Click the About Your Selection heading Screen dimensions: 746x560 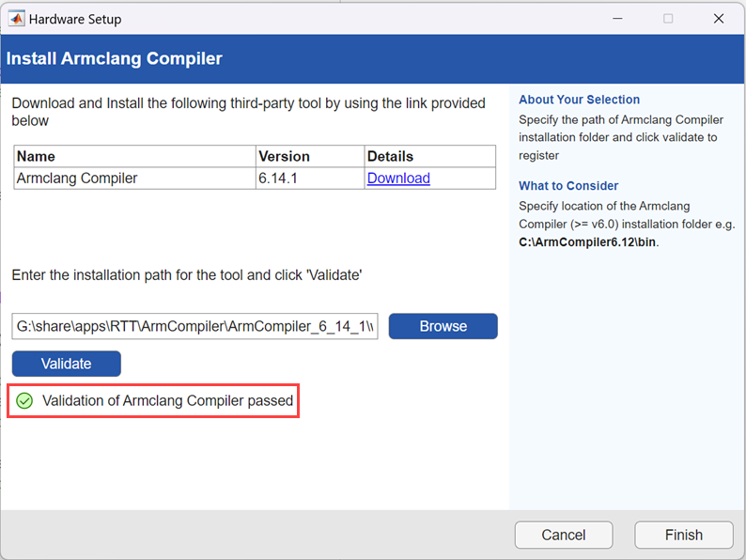(x=579, y=100)
